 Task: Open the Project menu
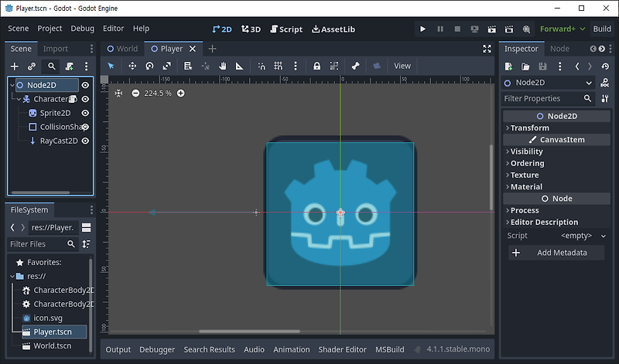50,29
